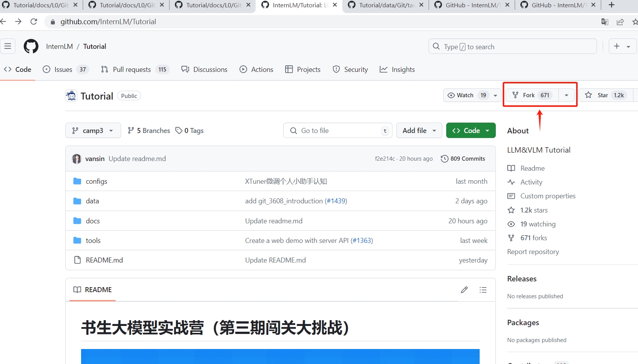Viewport: 638px width, 364px height.
Task: Focus the Go to file search box
Action: pos(338,131)
